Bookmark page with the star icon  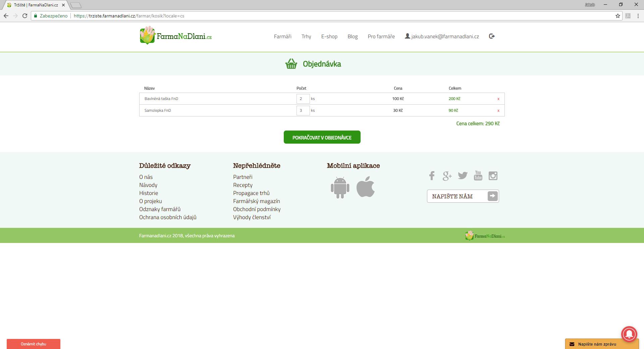tap(618, 16)
